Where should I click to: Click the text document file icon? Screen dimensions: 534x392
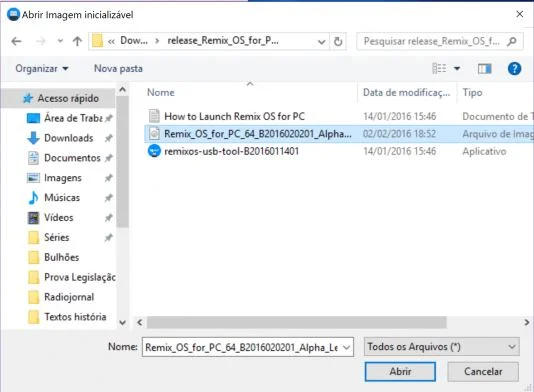point(154,116)
